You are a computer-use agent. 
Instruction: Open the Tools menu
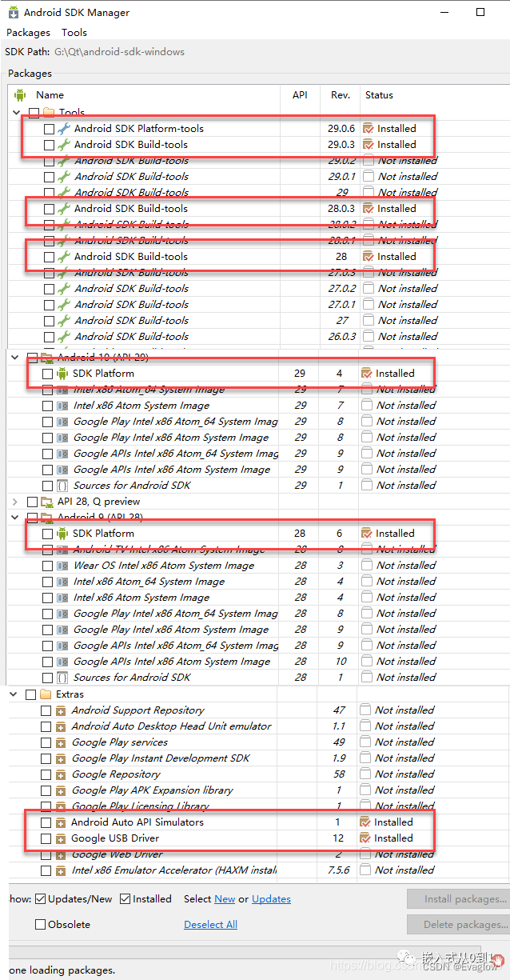click(74, 33)
